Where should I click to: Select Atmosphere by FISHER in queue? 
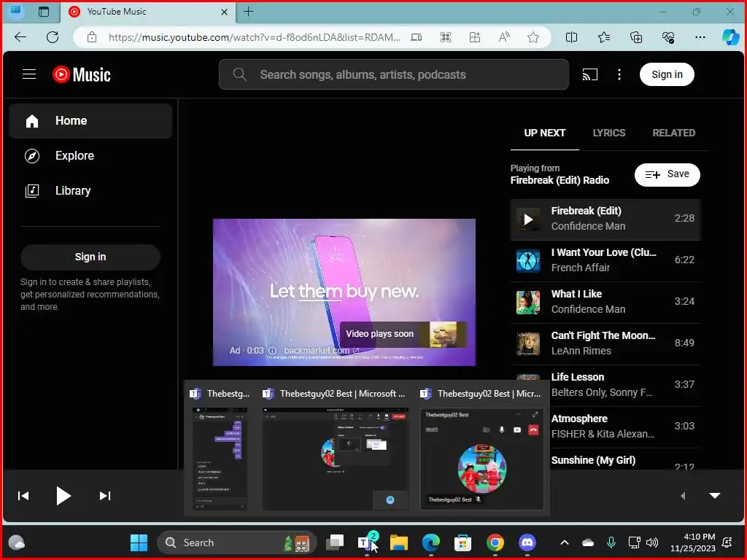(624, 426)
